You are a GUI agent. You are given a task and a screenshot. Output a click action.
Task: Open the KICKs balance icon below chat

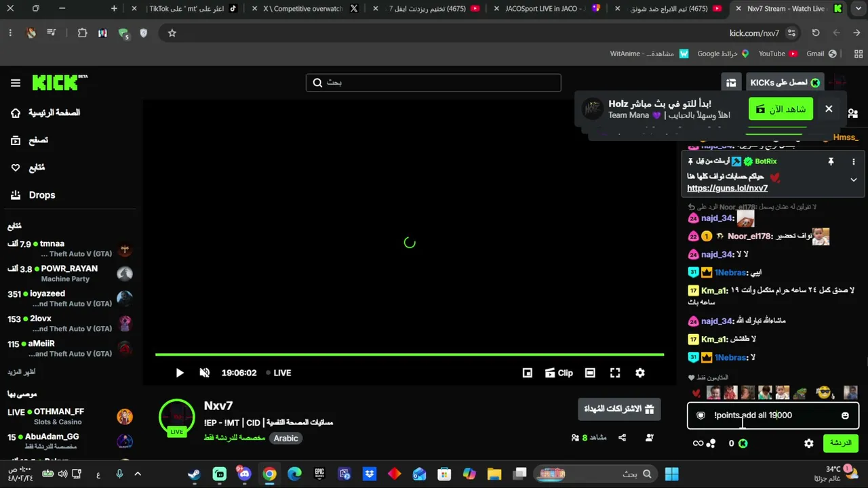[x=743, y=443]
